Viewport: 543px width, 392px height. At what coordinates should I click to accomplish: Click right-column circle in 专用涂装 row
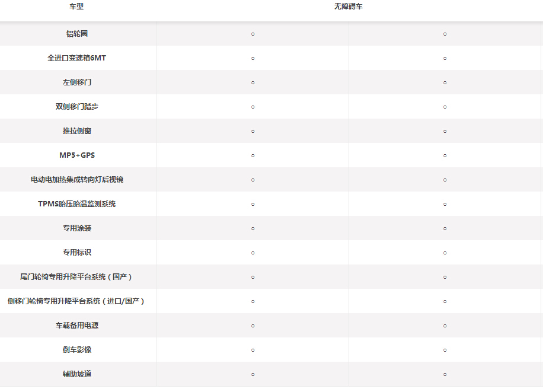point(445,228)
